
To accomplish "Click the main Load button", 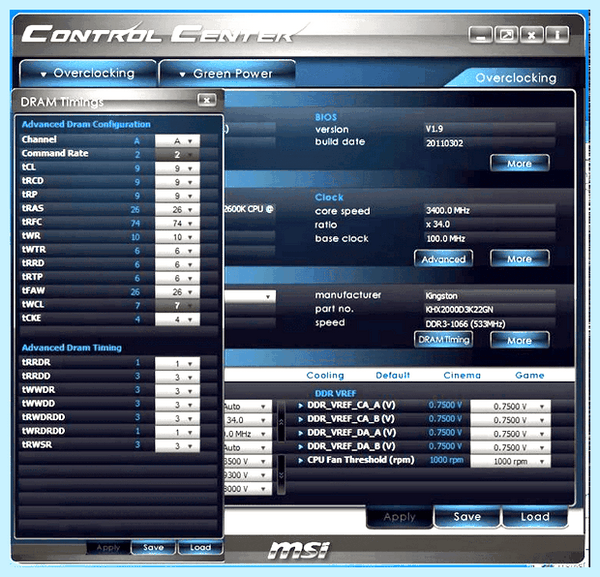I will pyautogui.click(x=535, y=517).
